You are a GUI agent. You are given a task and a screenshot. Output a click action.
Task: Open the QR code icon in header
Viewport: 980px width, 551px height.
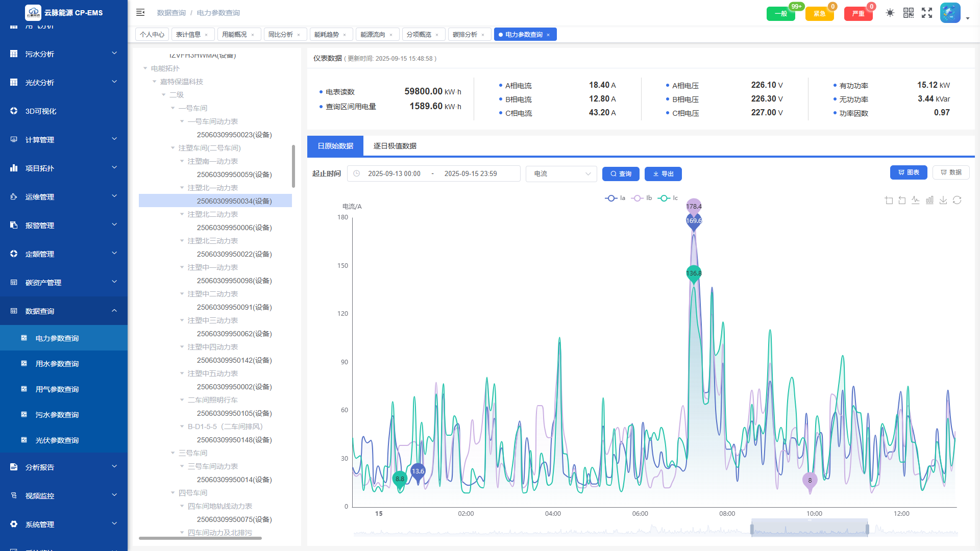(x=909, y=13)
